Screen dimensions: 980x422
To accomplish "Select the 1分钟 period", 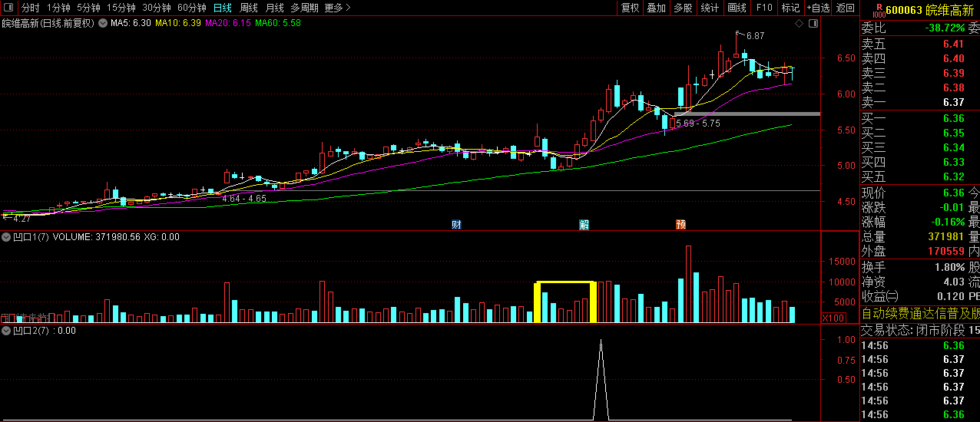I will 58,8.
